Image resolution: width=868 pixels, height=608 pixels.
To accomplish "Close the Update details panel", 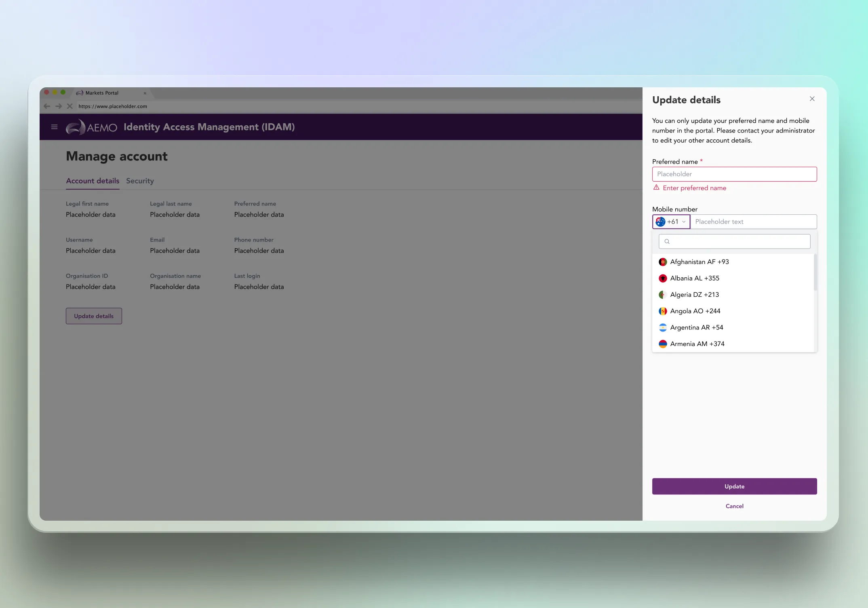I will click(812, 99).
